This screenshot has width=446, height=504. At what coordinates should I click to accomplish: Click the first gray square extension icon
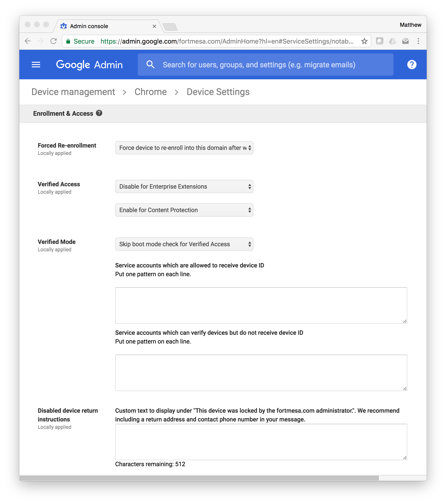coord(379,41)
